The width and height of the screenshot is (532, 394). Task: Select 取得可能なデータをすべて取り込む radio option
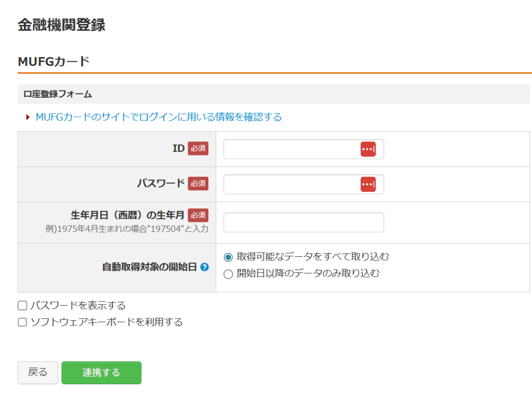[x=228, y=257]
